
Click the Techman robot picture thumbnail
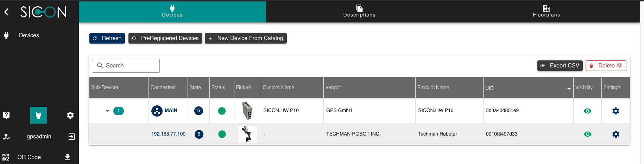click(247, 134)
